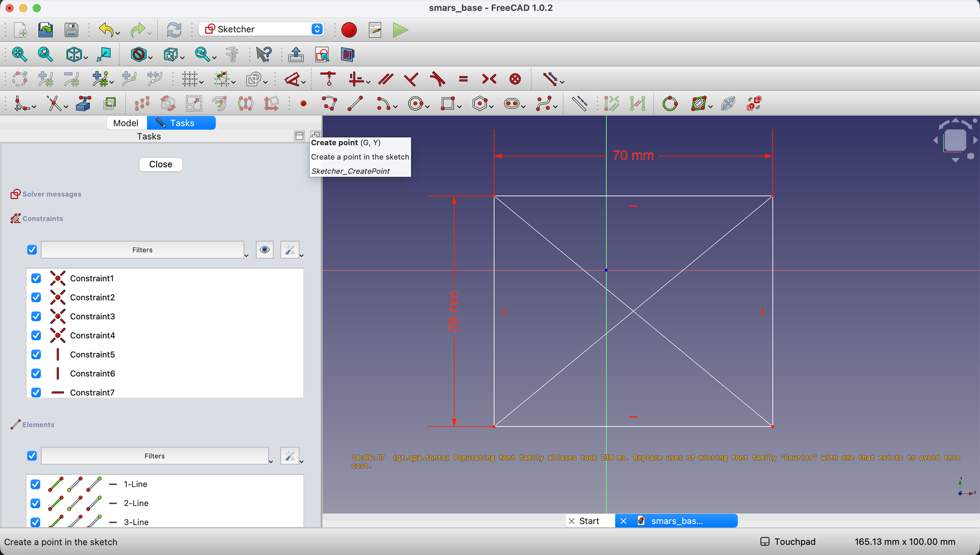Apply the tangent constraint
This screenshot has width=980, height=555.
click(x=437, y=79)
